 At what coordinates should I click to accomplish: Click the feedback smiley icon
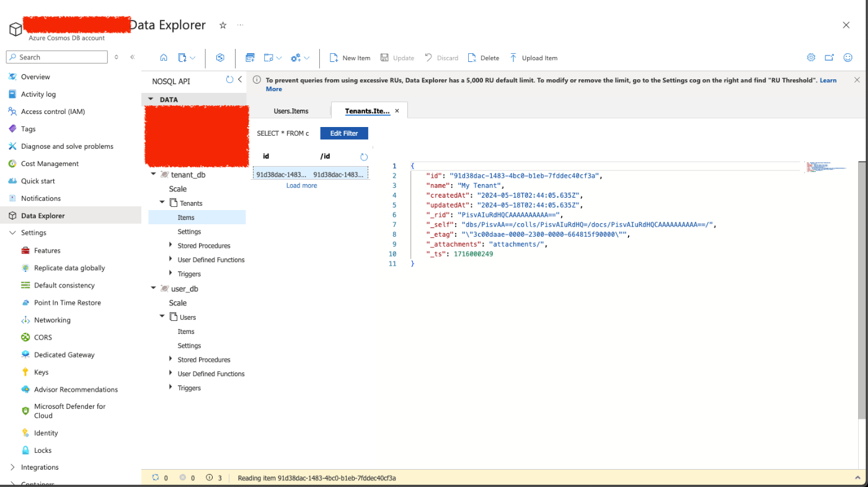[848, 58]
